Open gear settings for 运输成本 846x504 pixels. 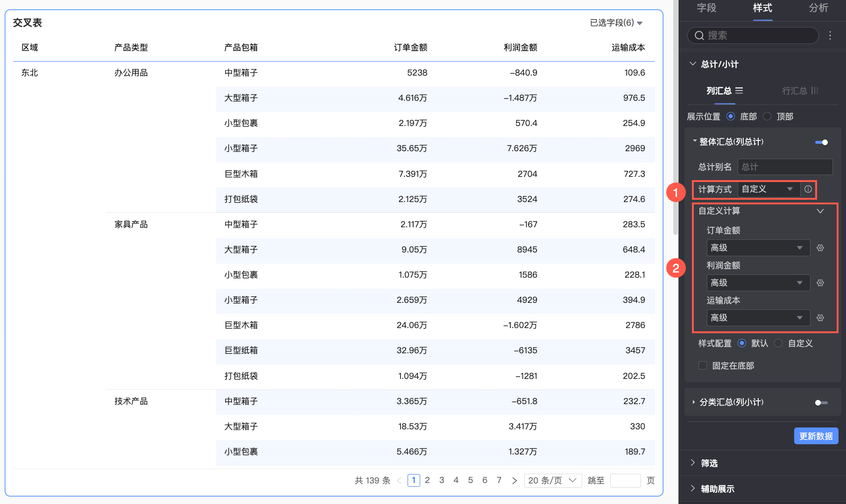(x=820, y=318)
